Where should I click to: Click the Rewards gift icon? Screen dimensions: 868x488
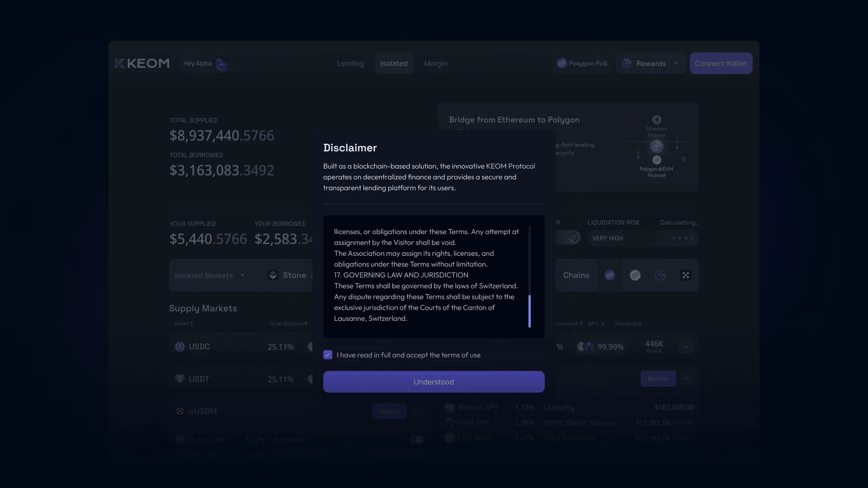(x=627, y=63)
